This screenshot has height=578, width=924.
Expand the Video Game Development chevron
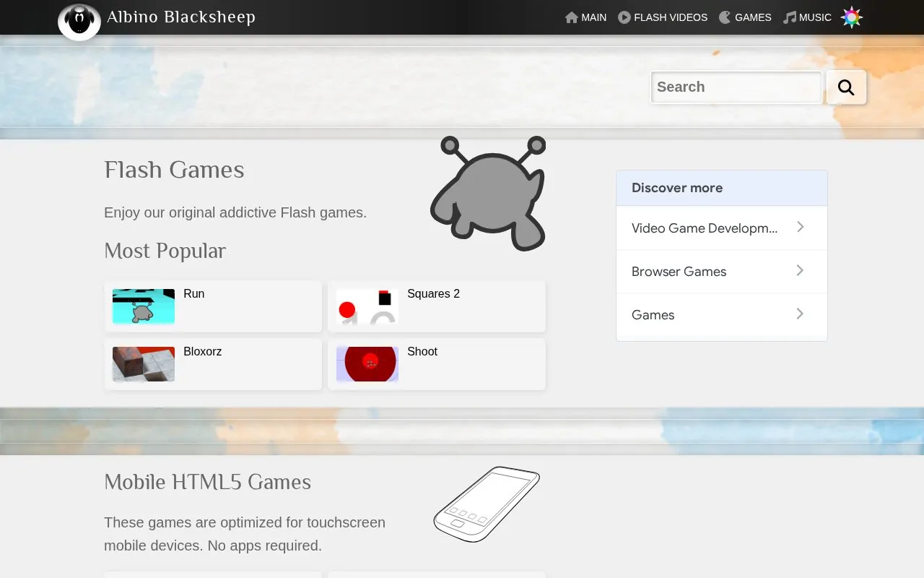pos(800,227)
